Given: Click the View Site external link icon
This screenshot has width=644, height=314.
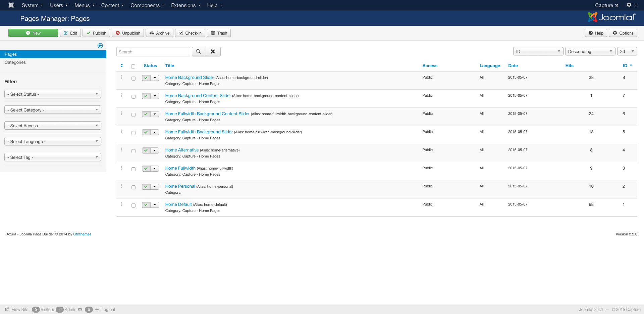Looking at the screenshot, I should pyautogui.click(x=7, y=309).
